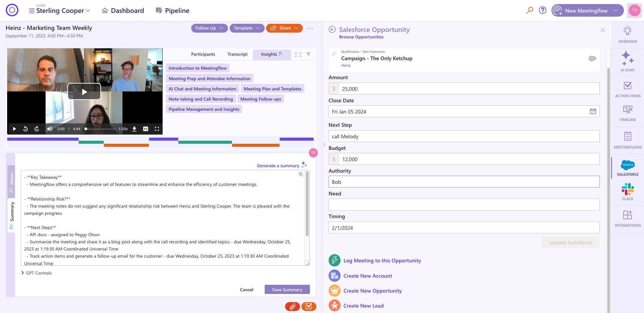
Task: Go to the Dashboard page
Action: (x=123, y=11)
